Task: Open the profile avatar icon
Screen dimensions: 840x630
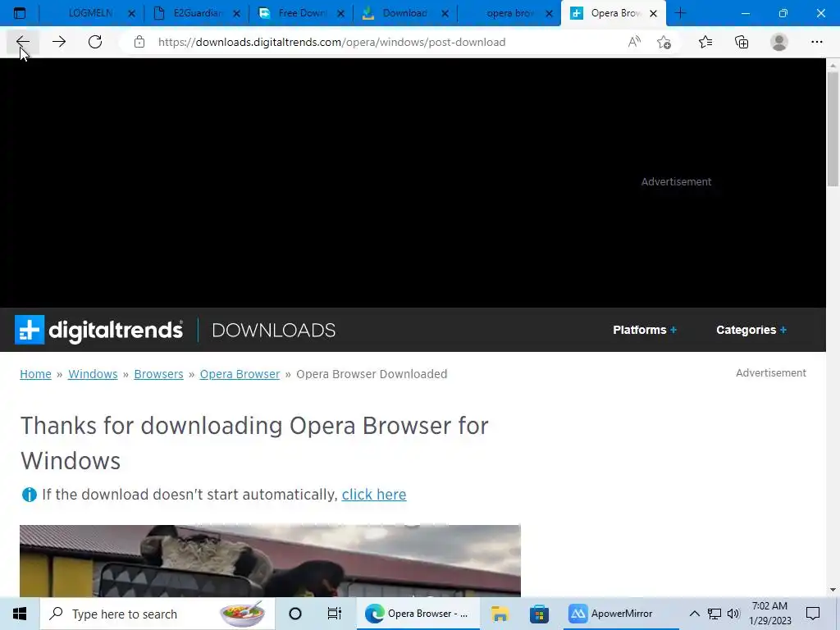Action: [x=779, y=42]
